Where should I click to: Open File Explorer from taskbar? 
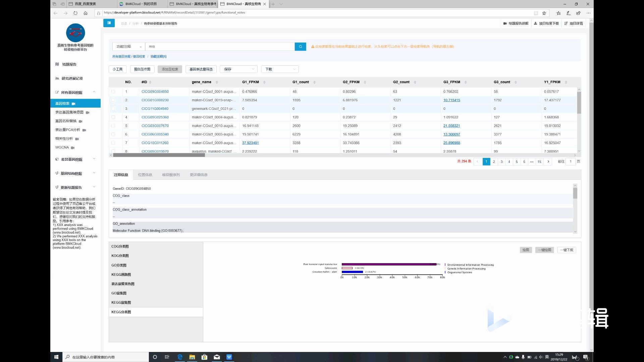pyautogui.click(x=192, y=357)
